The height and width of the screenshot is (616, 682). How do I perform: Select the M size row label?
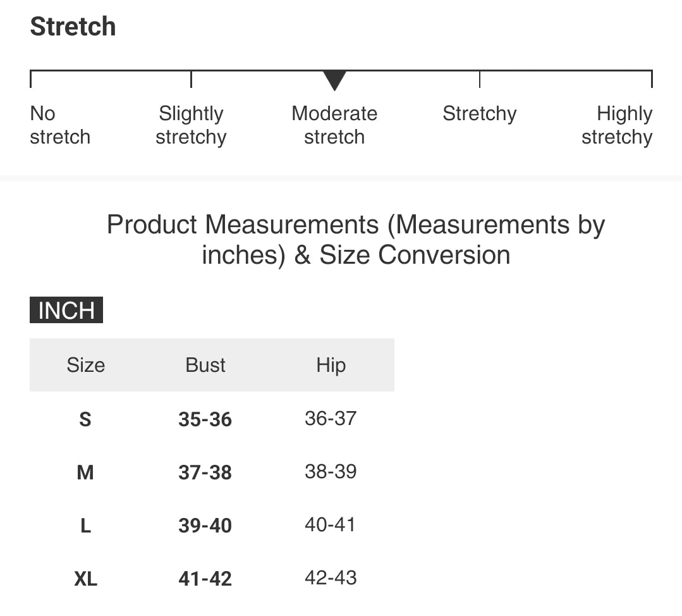pyautogui.click(x=85, y=472)
